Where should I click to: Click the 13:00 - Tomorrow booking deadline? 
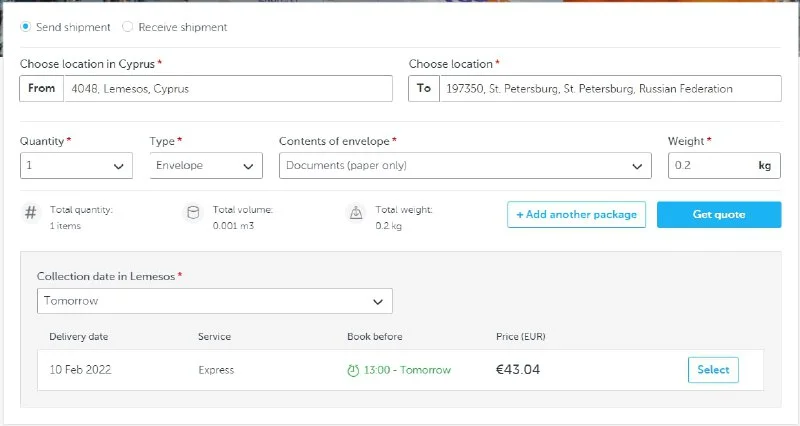[x=407, y=370]
